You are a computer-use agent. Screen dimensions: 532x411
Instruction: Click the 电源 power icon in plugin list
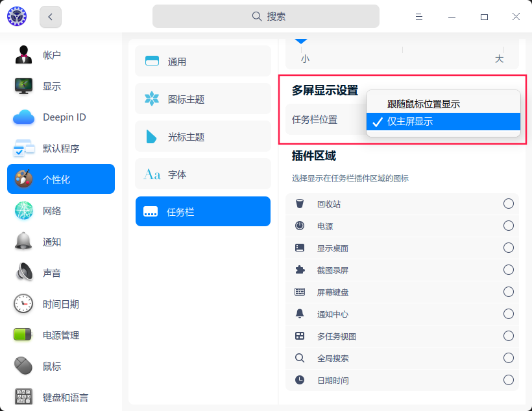pos(300,226)
